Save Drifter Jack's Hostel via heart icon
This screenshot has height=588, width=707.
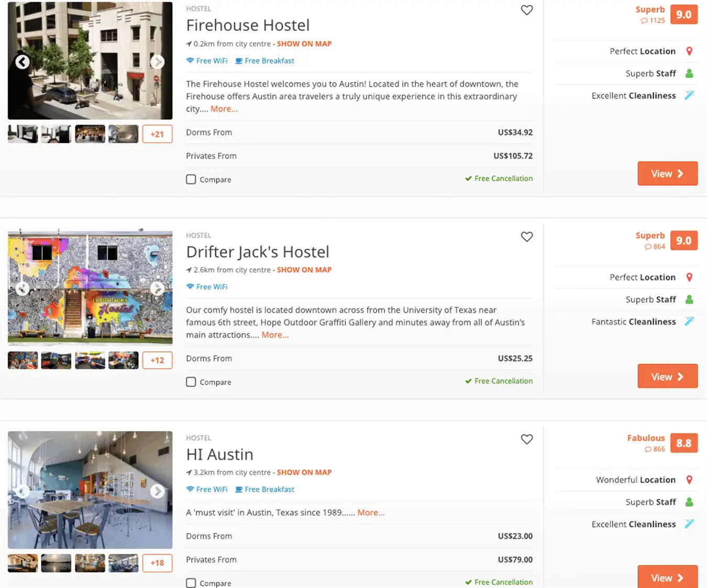526,237
